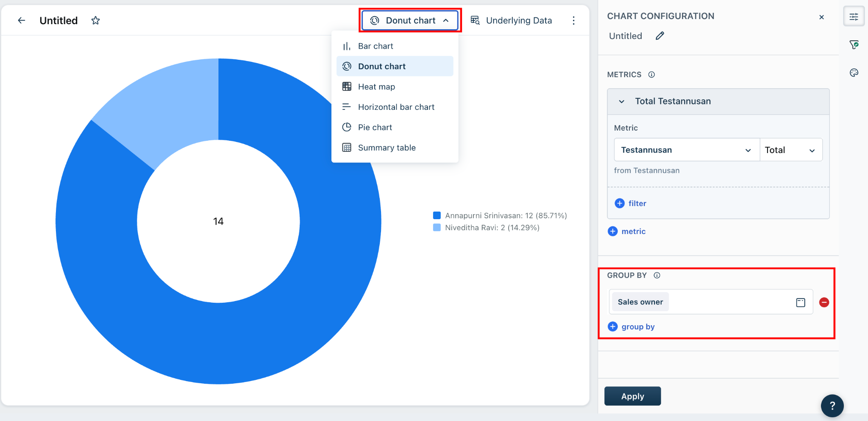This screenshot has height=421, width=868.
Task: Open the color palette side tab
Action: point(854,72)
